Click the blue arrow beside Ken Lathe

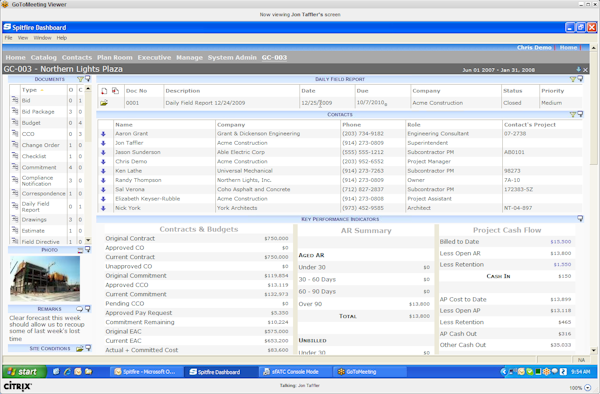(103, 171)
